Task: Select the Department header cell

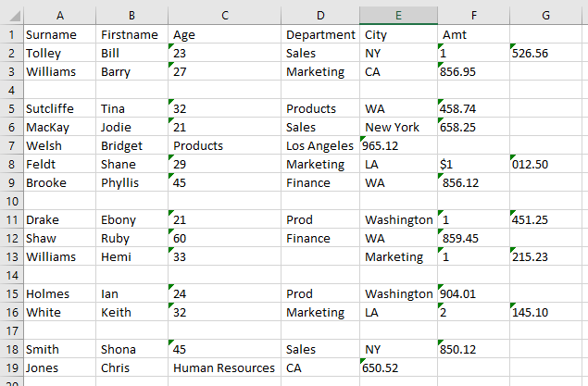Action: pos(320,34)
